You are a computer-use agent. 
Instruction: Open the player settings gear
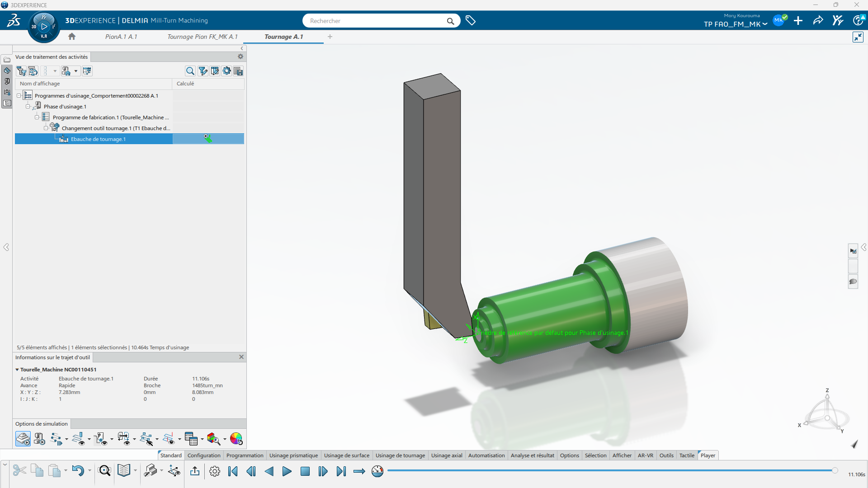click(215, 471)
